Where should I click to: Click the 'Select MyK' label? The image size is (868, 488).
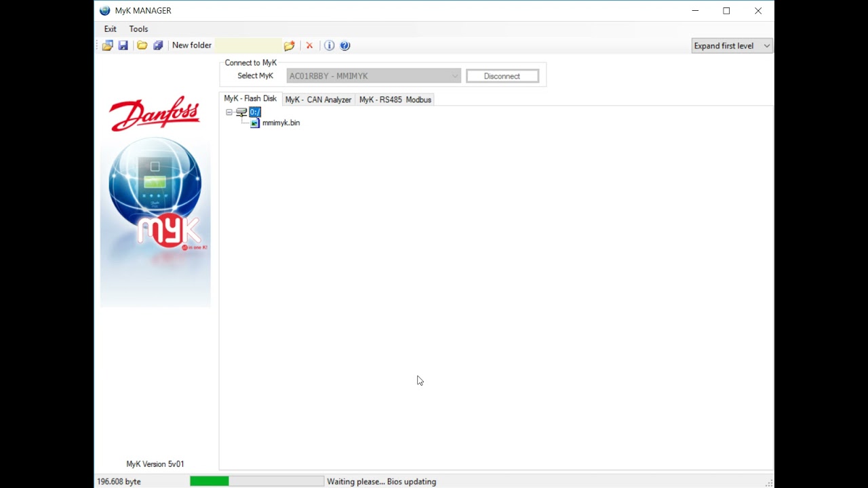256,76
